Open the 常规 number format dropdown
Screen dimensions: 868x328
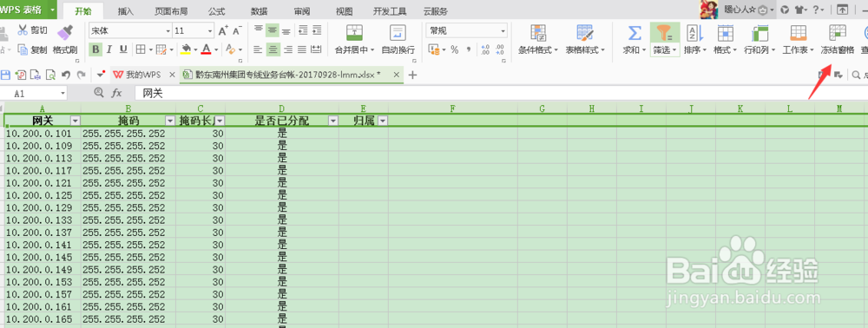503,31
